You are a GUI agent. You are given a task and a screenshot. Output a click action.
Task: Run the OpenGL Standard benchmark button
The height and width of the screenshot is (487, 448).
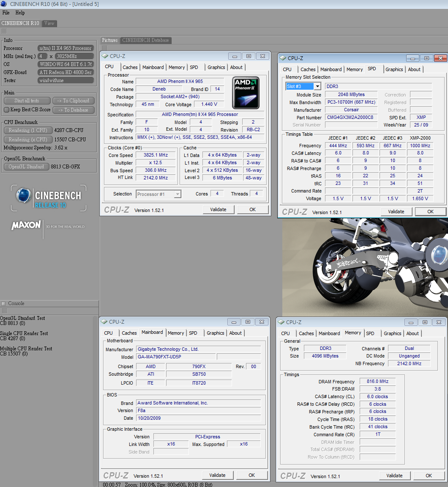(26, 167)
